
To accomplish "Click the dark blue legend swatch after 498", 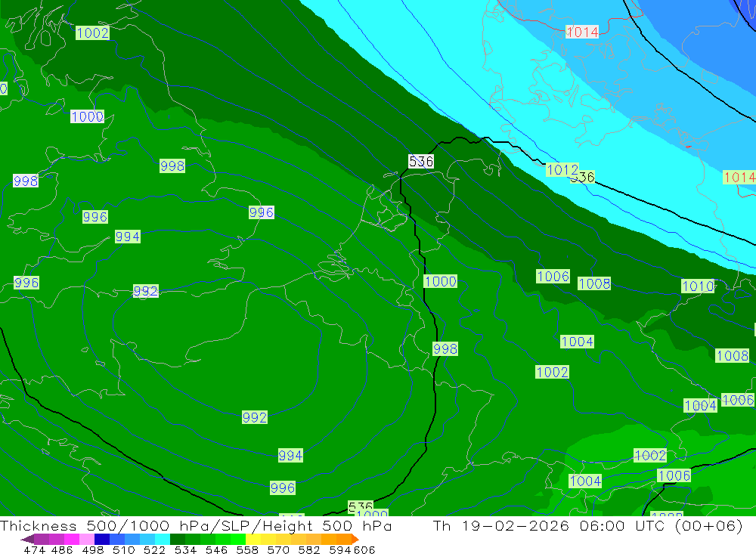I will pyautogui.click(x=102, y=539).
